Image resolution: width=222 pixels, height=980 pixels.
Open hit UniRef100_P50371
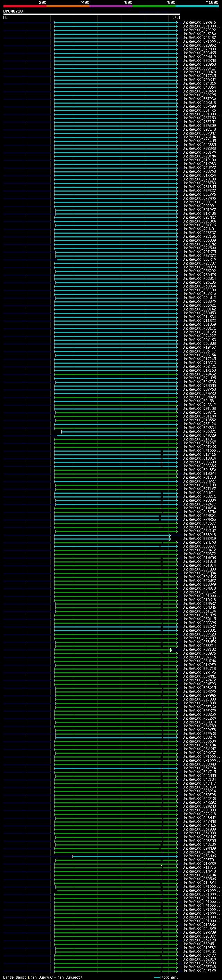[x=199, y=432]
